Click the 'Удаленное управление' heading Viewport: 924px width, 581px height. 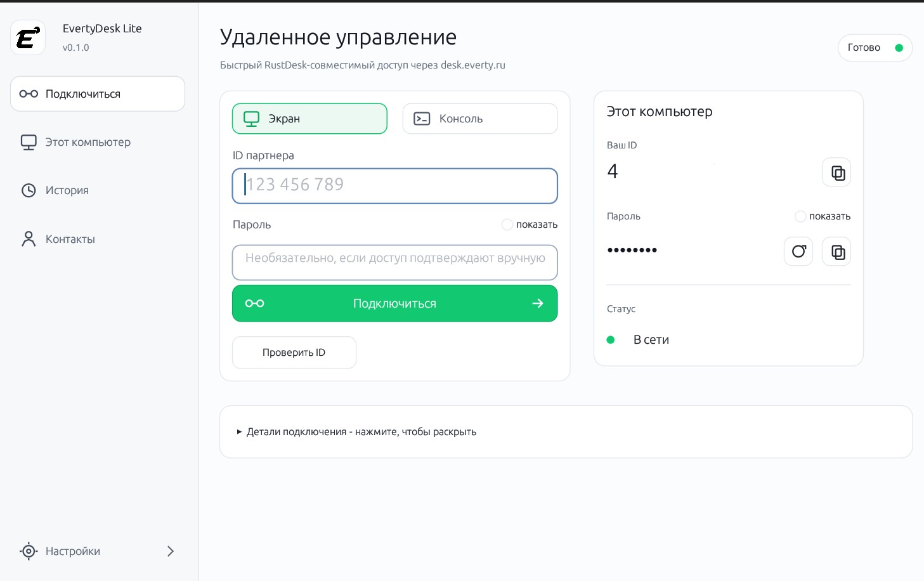point(338,37)
